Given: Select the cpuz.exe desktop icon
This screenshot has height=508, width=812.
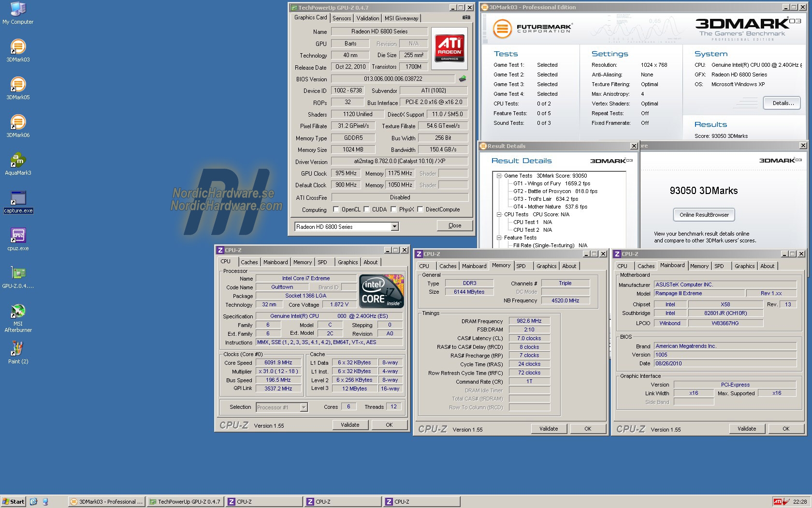Looking at the screenshot, I should tap(18, 236).
